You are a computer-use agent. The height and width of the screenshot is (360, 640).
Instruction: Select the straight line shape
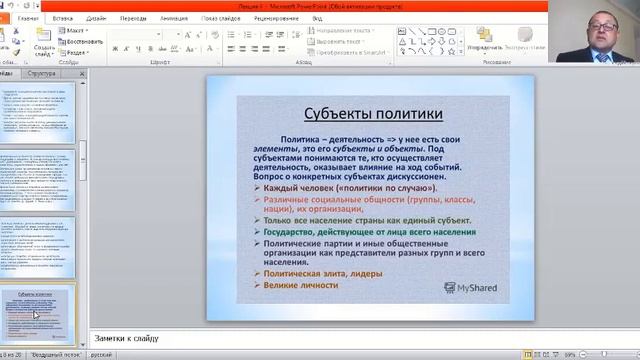tap(412, 31)
